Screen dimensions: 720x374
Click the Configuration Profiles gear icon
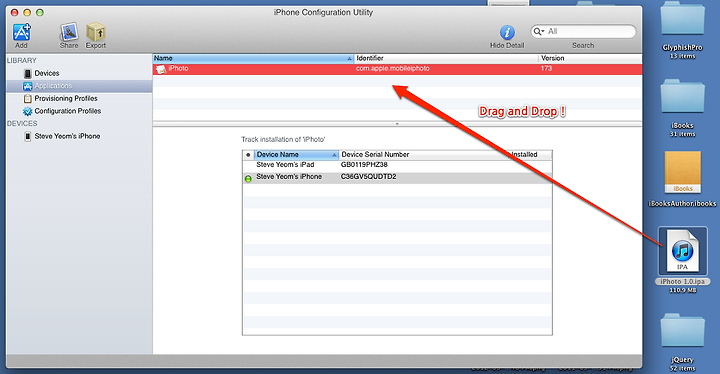[28, 111]
